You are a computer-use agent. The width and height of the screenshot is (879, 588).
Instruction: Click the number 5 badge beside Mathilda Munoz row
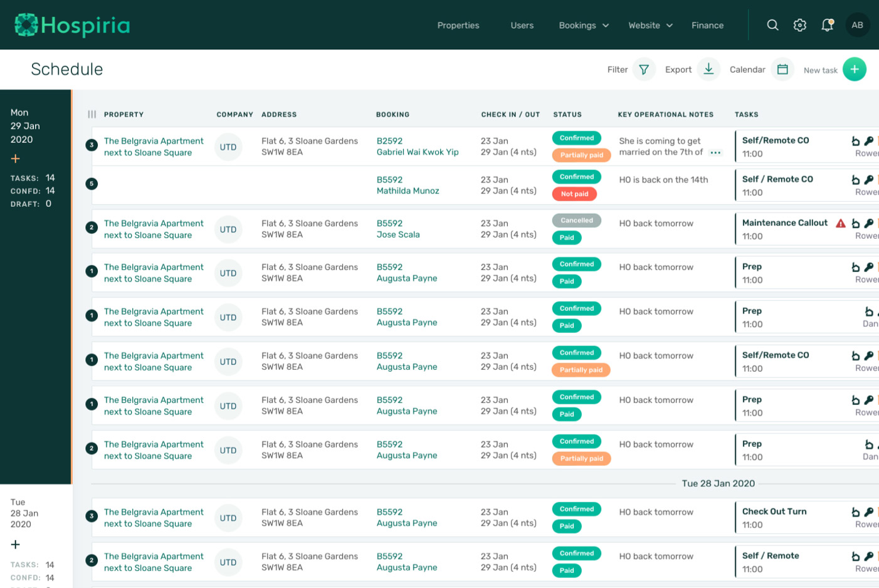tap(92, 184)
